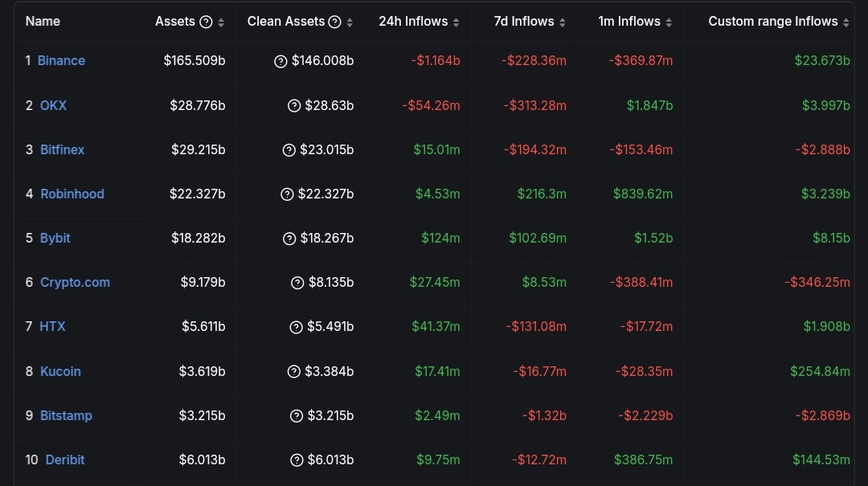Open the Bitstamp exchange link
This screenshot has width=868, height=486.
pyautogui.click(x=66, y=415)
